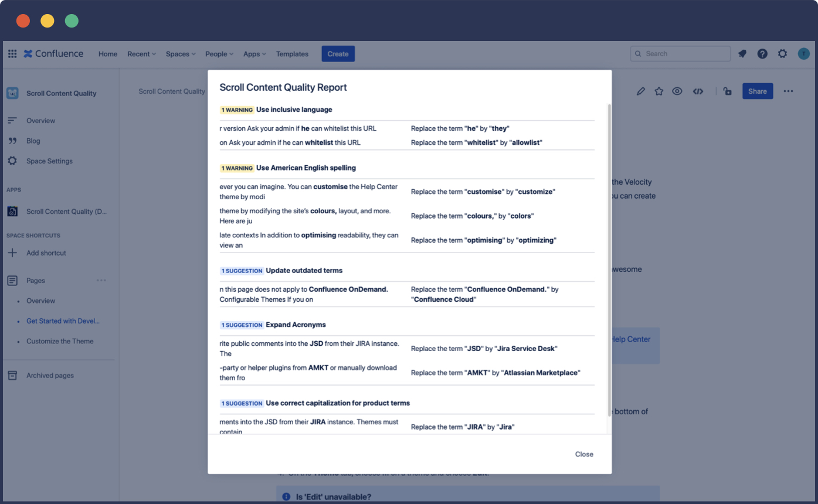Screen dimensions: 818x504
Task: Open Customize the Theme page
Action: point(60,341)
